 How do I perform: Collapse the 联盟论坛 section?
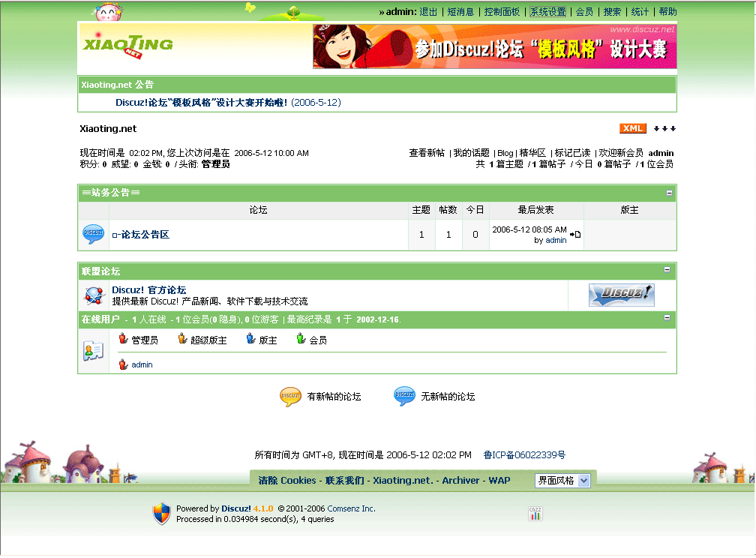click(667, 269)
